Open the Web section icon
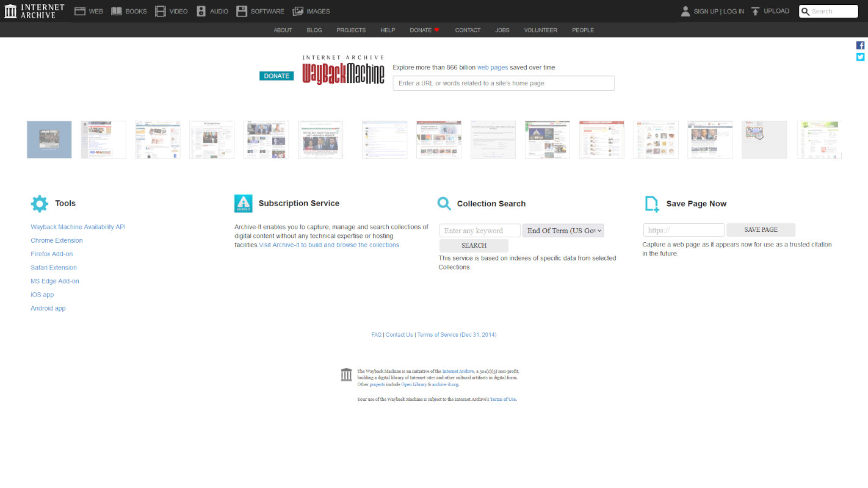The height and width of the screenshot is (488, 868). (79, 11)
